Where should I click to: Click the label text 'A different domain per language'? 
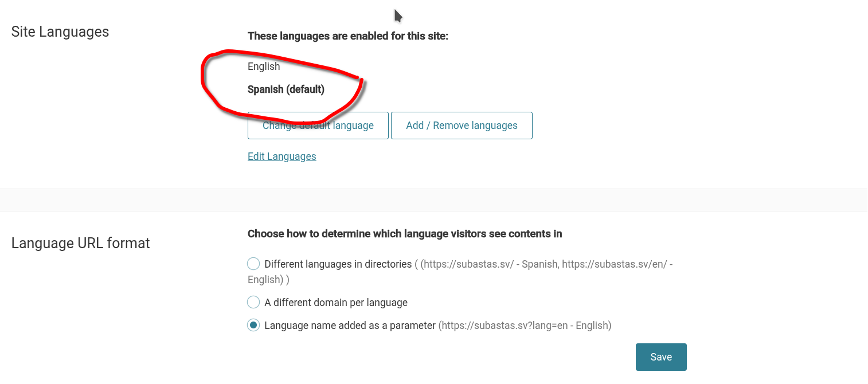tap(335, 302)
